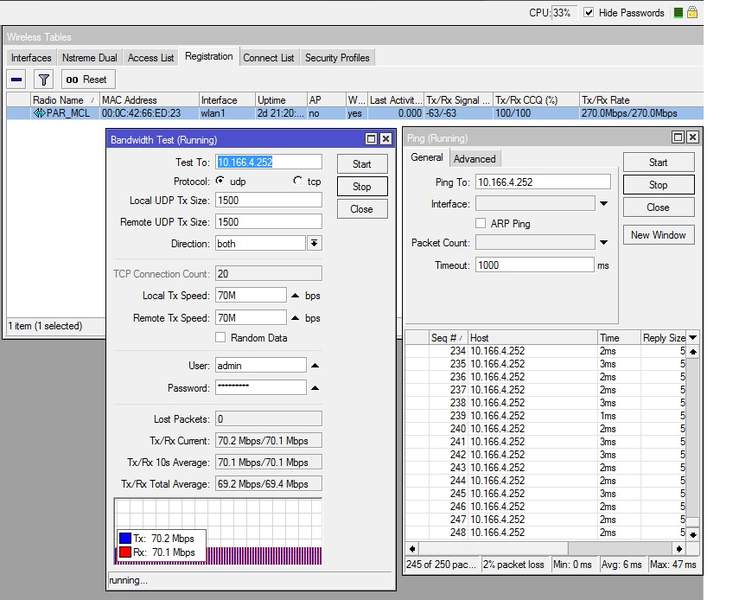Open the Advanced tab in Ping
This screenshot has height=600, width=752.
click(x=474, y=158)
